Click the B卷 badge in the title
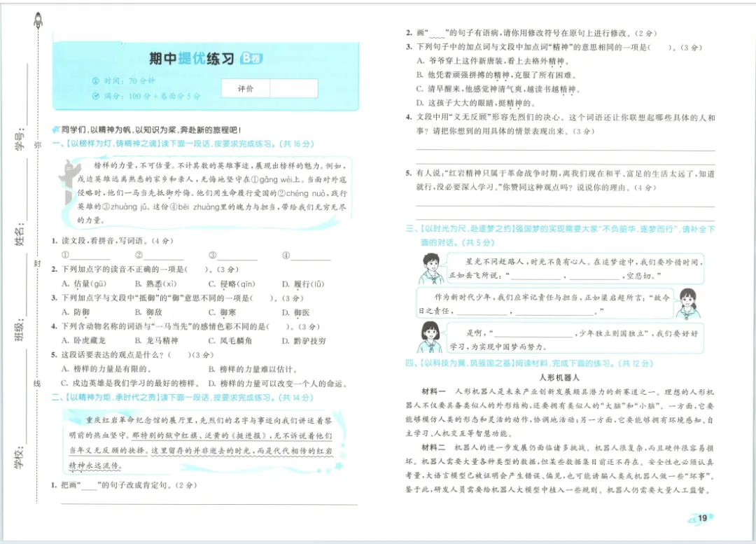This screenshot has height=544, width=756. pos(251,58)
